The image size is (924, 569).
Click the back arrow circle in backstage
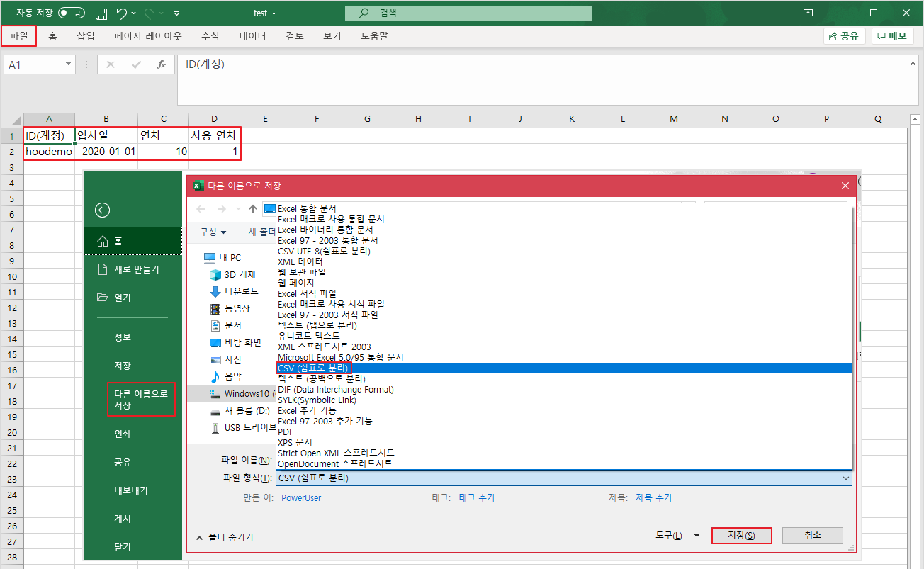(103, 210)
